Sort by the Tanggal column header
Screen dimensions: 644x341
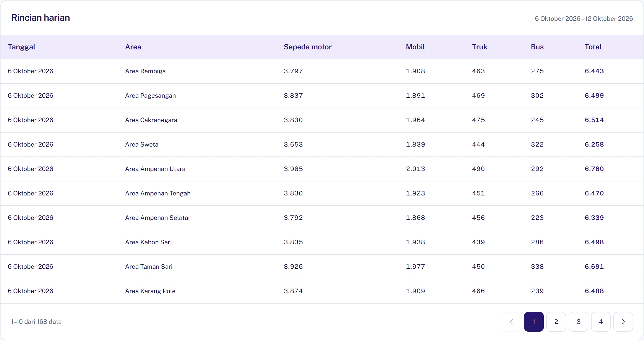[x=22, y=47]
